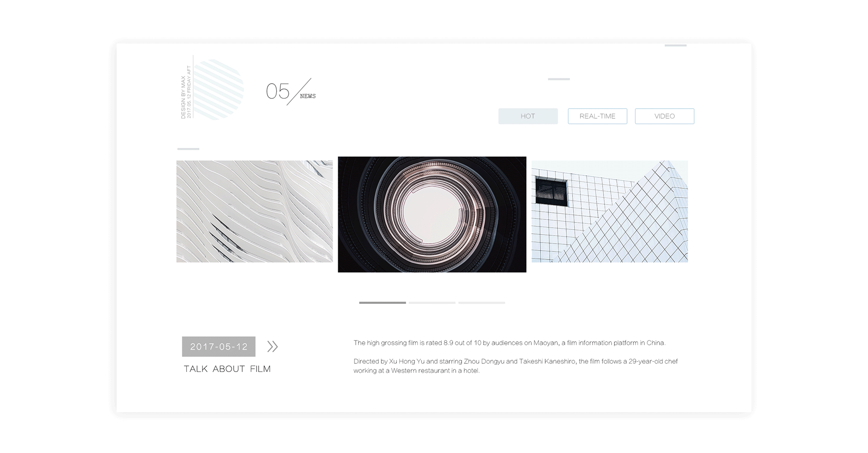
Task: Click the double chevron arrow icon
Action: pos(272,347)
